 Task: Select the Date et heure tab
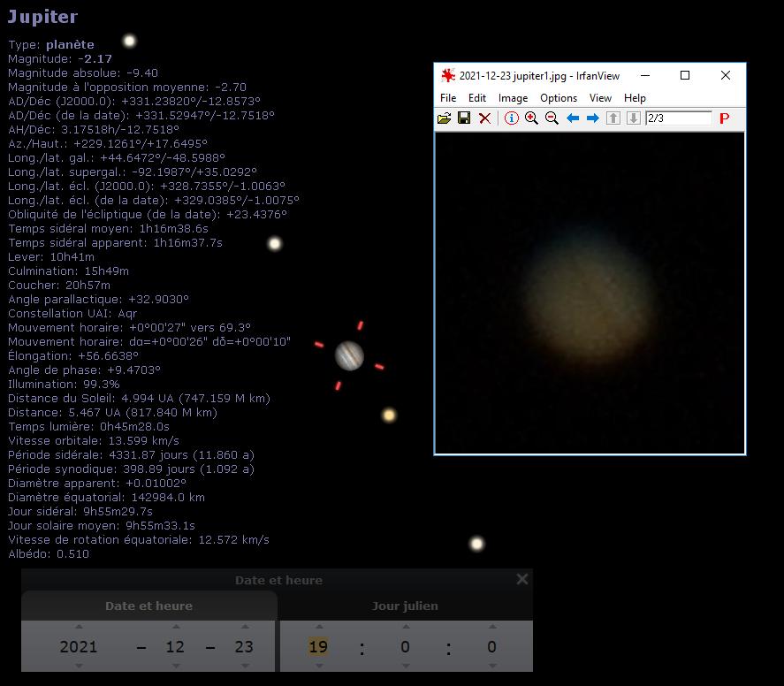coord(149,606)
